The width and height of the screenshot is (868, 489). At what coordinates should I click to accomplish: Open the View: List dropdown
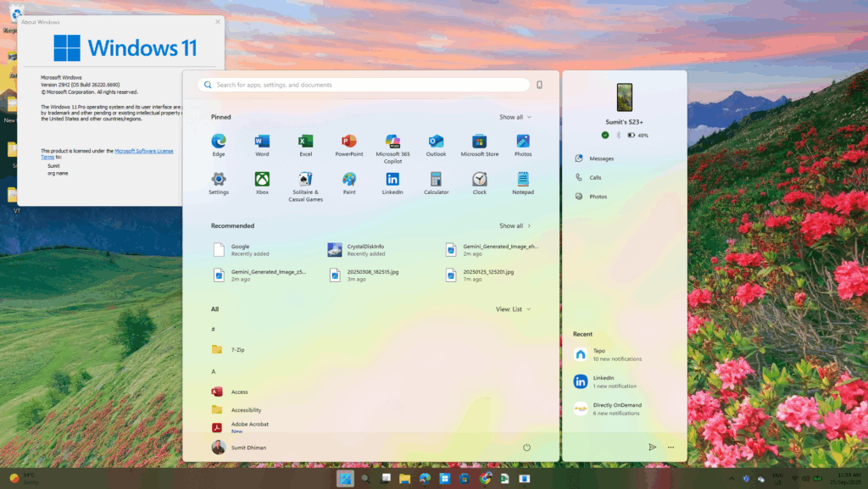[x=513, y=308]
